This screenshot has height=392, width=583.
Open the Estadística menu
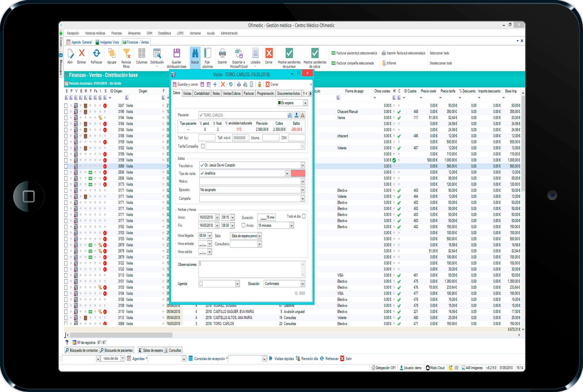[x=164, y=33]
